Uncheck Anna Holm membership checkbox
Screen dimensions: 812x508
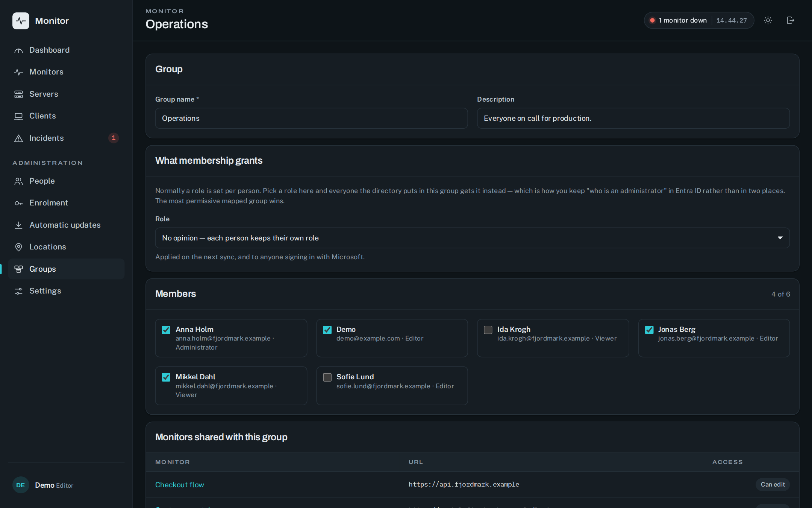click(x=166, y=330)
